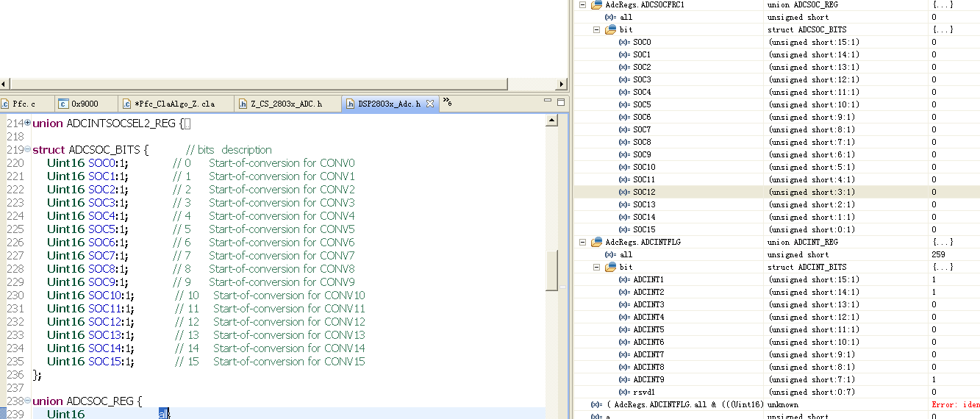Click the editor vertical scrollbar thumb
Screen dimensions: 980x419
tap(551, 271)
